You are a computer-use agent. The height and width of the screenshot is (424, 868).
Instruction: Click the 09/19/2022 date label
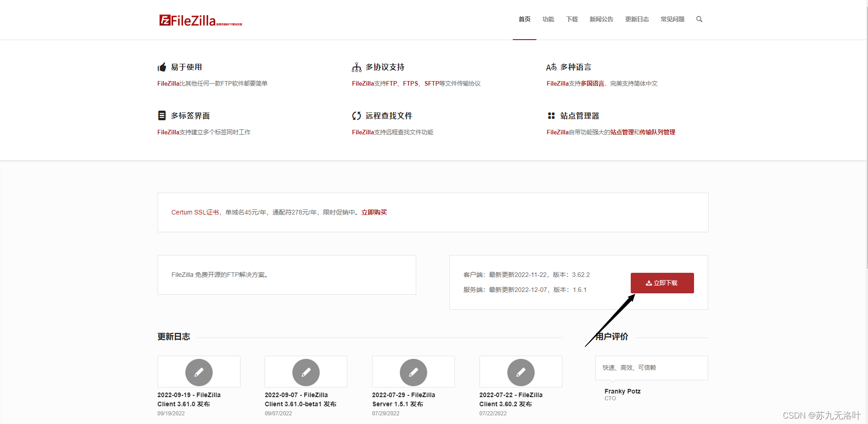171,414
